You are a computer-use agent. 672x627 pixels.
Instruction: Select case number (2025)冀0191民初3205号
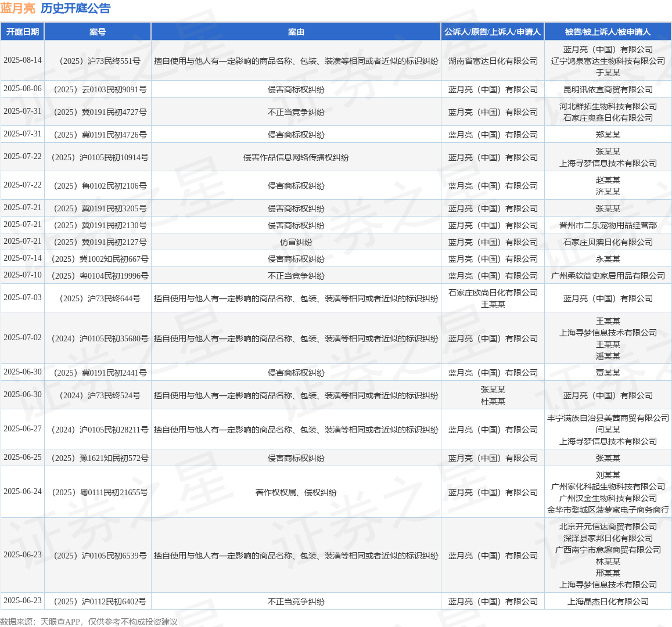click(100, 208)
